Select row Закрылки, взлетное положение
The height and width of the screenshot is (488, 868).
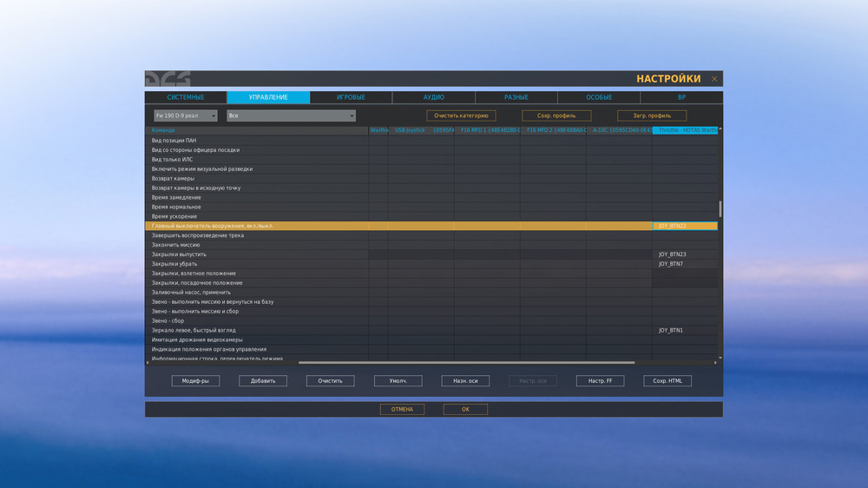431,273
